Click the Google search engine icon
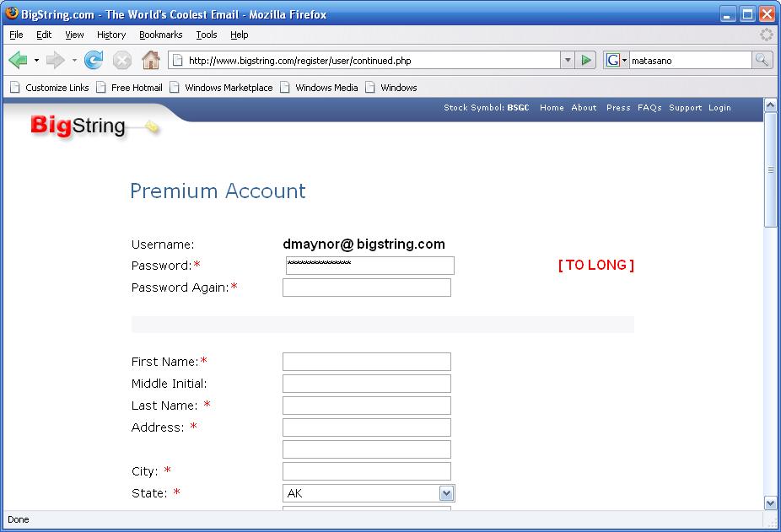The image size is (781, 532). [613, 60]
